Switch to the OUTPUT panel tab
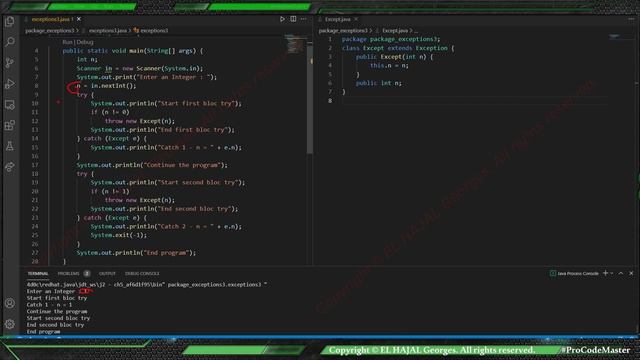The height and width of the screenshot is (360, 640). click(107, 273)
